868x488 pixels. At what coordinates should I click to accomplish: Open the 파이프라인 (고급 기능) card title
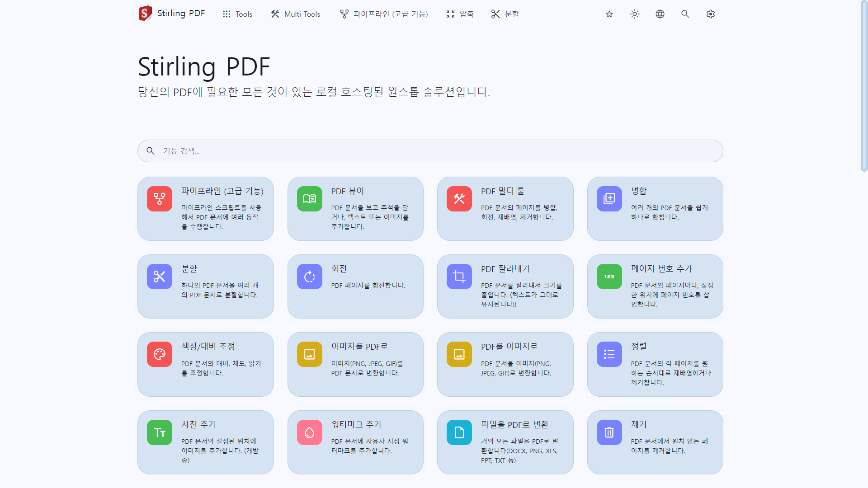tap(222, 191)
